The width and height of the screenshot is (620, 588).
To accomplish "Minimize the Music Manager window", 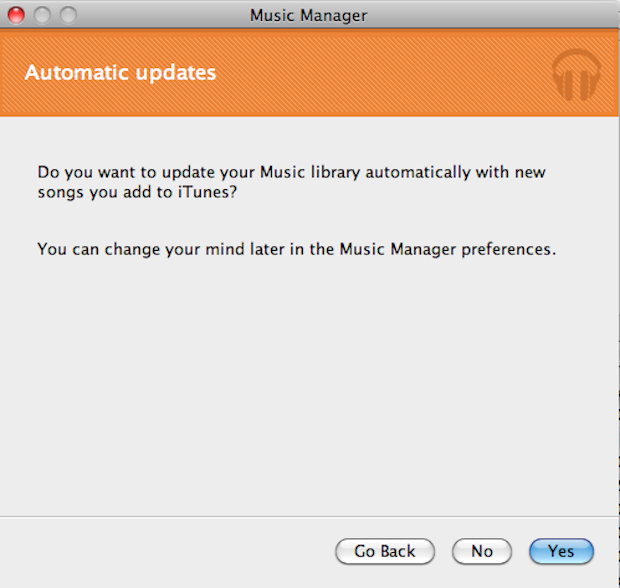I will pos(42,15).
